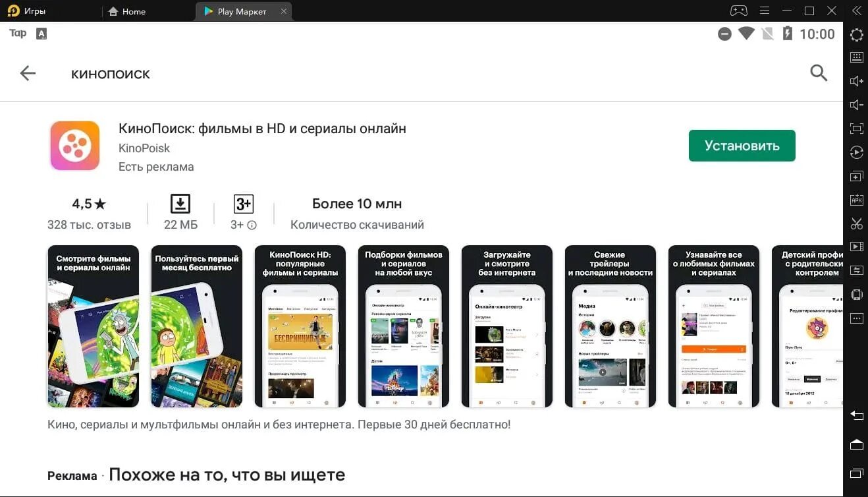Click the 328 тыс. отзыв reviews text

[89, 225]
